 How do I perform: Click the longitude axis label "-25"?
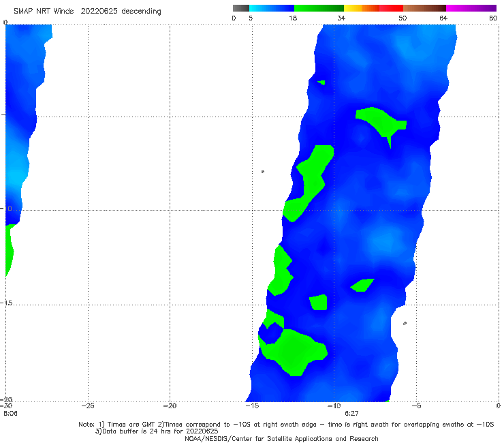[88, 406]
